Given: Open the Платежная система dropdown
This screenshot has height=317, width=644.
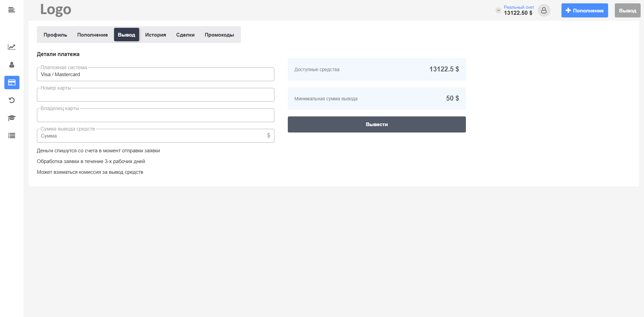Looking at the screenshot, I should click(155, 74).
